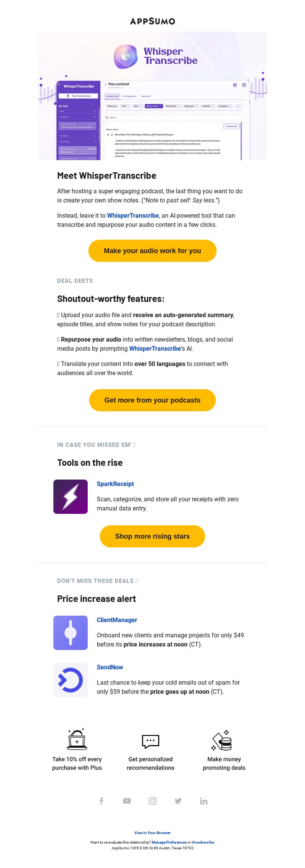
Task: Open the YouTube social icon
Action: click(127, 801)
